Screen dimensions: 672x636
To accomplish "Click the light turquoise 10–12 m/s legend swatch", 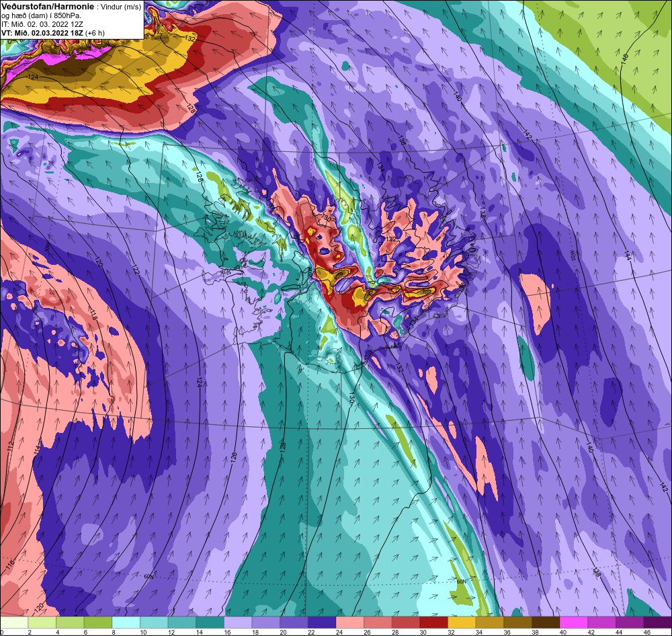I will click(x=154, y=623).
